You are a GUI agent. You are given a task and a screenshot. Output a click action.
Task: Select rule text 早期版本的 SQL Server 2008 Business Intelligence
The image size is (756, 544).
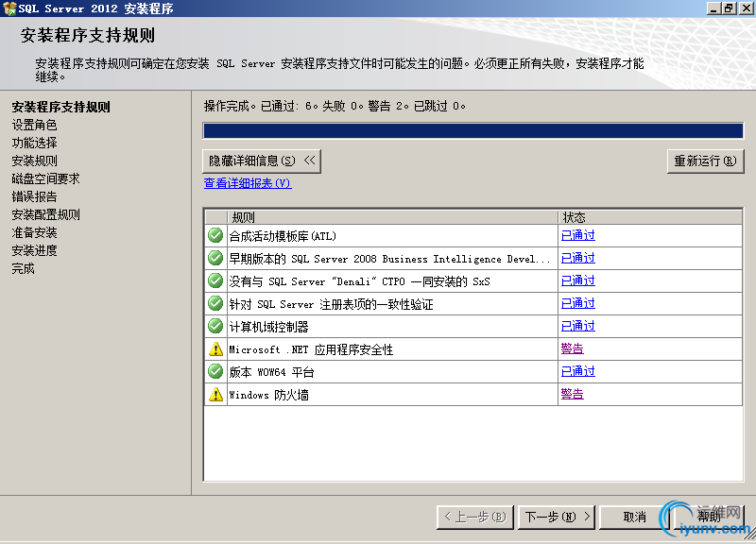tap(389, 259)
